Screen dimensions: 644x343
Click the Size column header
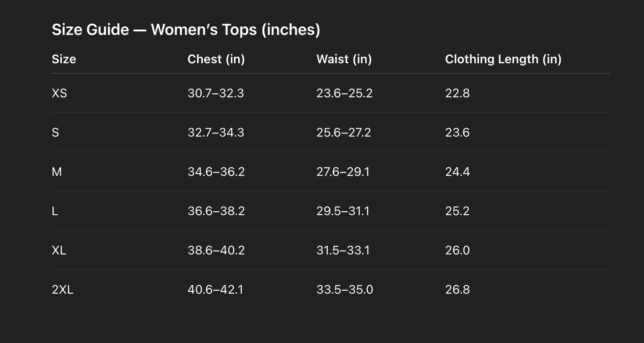click(x=64, y=59)
